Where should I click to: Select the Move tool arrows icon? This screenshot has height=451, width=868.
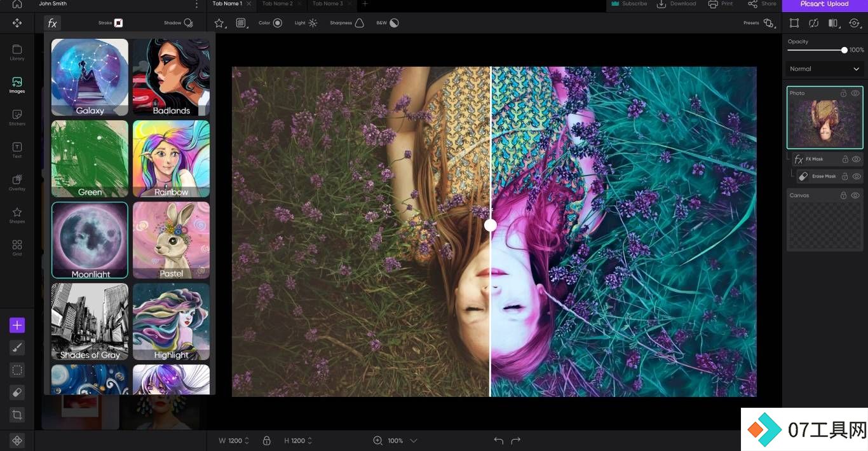(17, 23)
